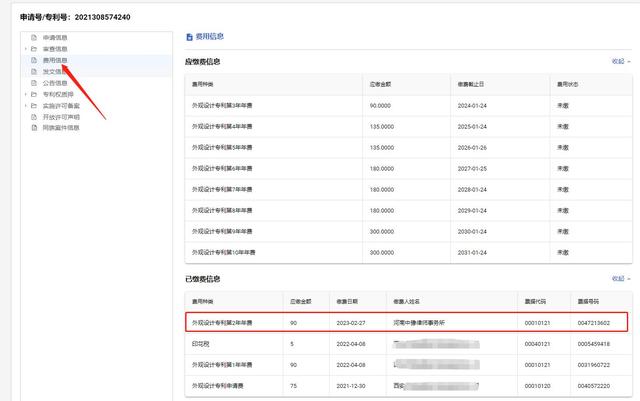640x401 pixels.
Task: Expand the 审查信息 tree node arrow
Action: click(25, 49)
